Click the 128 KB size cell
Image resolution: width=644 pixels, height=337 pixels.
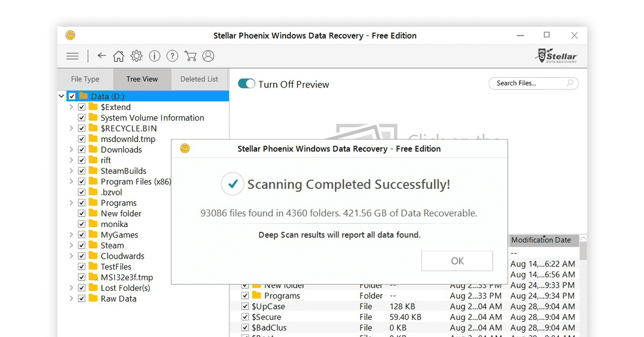(403, 306)
